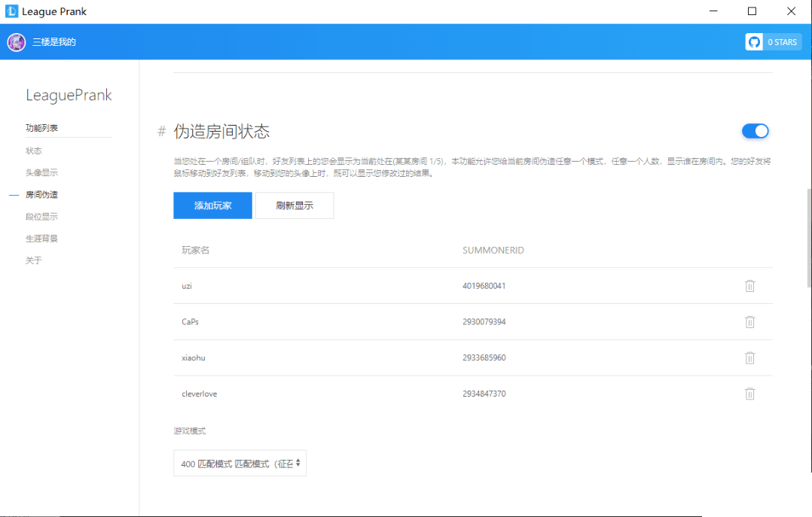Click the 伪造房间状态 section heading
The height and width of the screenshot is (517, 812).
point(221,132)
